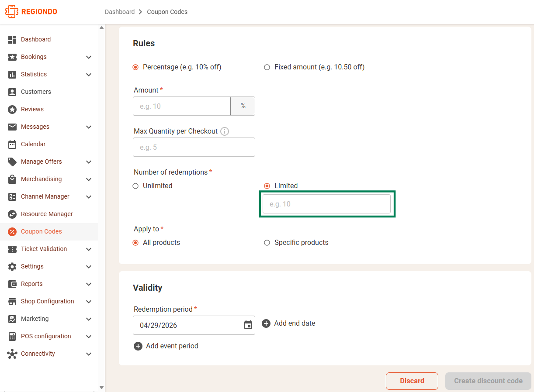Viewport: 534px width, 392px height.
Task: Expand the Ticket Validation chevron
Action: [89, 249]
